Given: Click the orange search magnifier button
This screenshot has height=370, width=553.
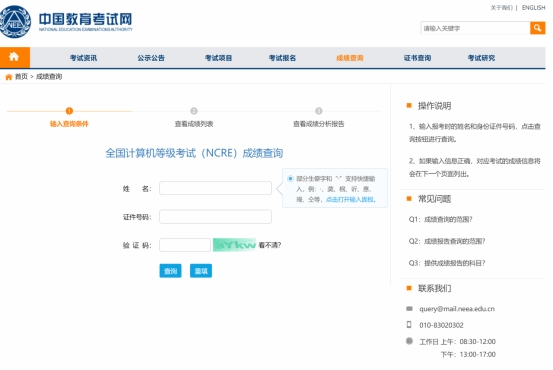Looking at the screenshot, I should [x=537, y=28].
